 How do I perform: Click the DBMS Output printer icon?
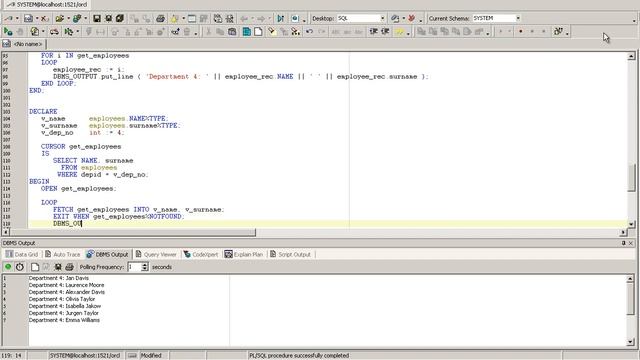click(x=69, y=267)
